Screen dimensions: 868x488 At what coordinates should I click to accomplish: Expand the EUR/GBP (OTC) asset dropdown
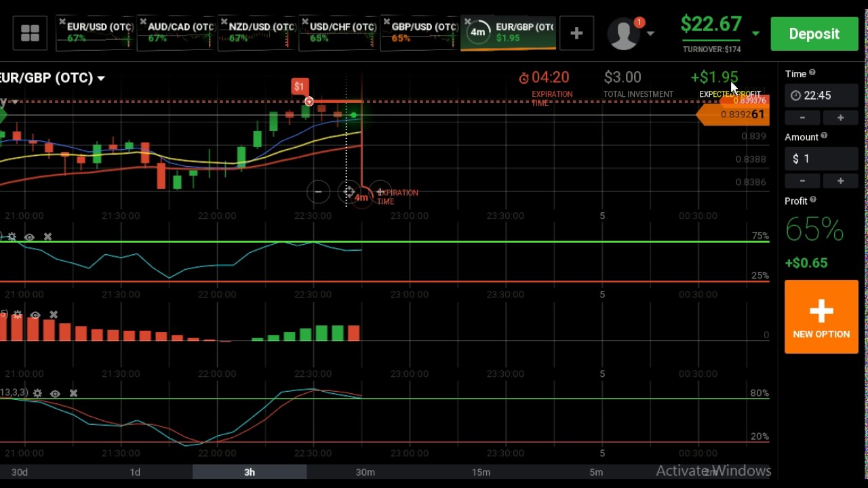click(101, 79)
